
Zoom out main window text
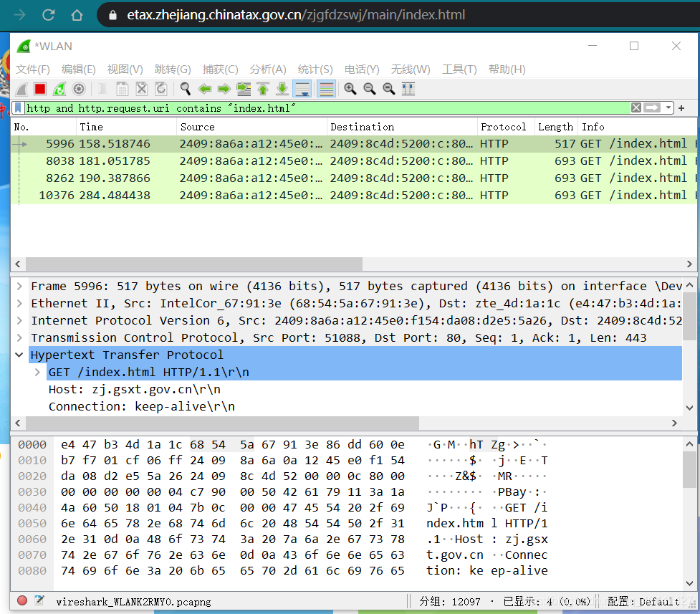pos(369,90)
